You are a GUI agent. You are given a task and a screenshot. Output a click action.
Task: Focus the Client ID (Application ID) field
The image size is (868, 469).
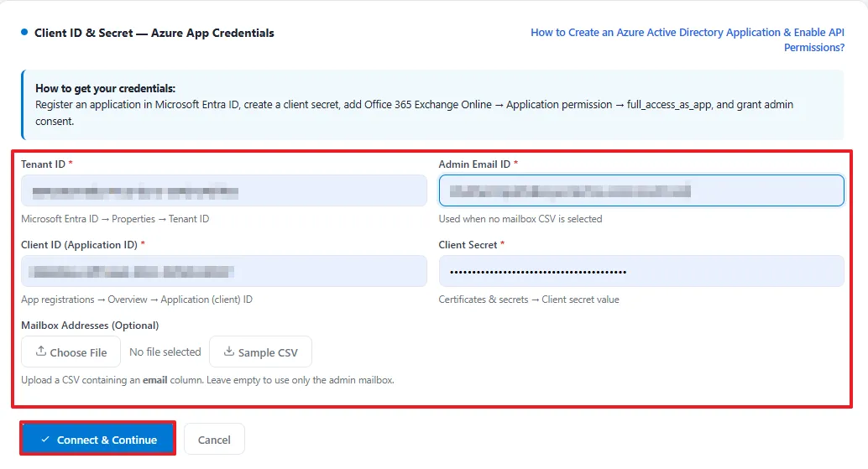(x=223, y=271)
